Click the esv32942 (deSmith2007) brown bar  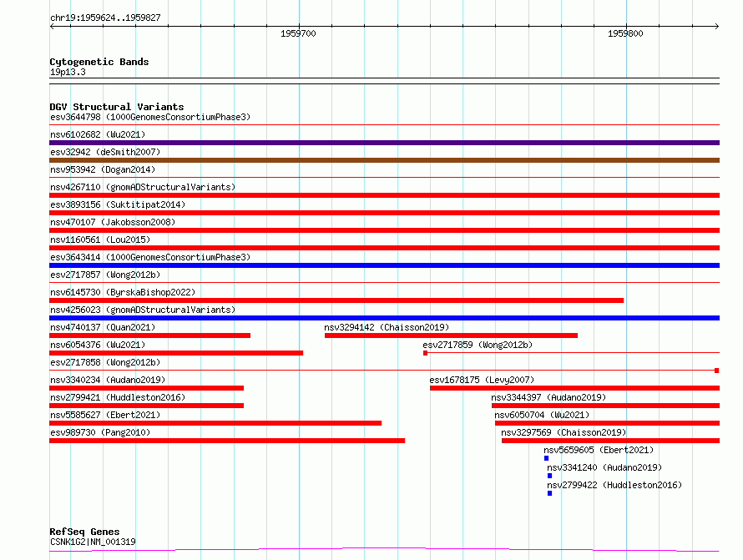[x=384, y=160]
